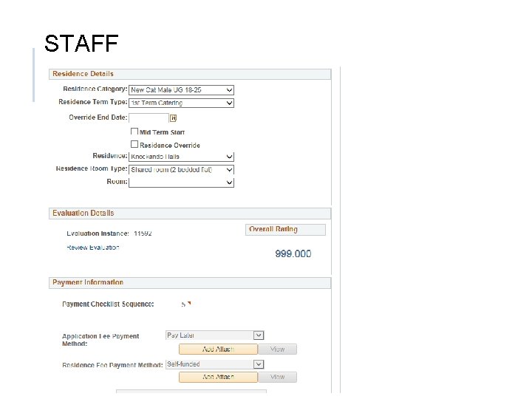Open the Application Fee Payment Method dropdown
Viewport: 532px width, 399px height.
click(x=214, y=335)
